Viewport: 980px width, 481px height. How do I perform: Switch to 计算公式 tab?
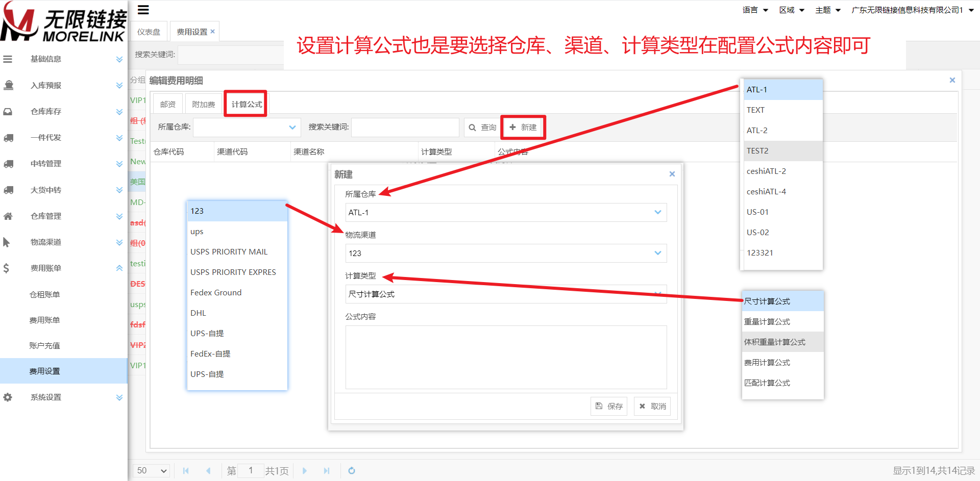(x=247, y=104)
